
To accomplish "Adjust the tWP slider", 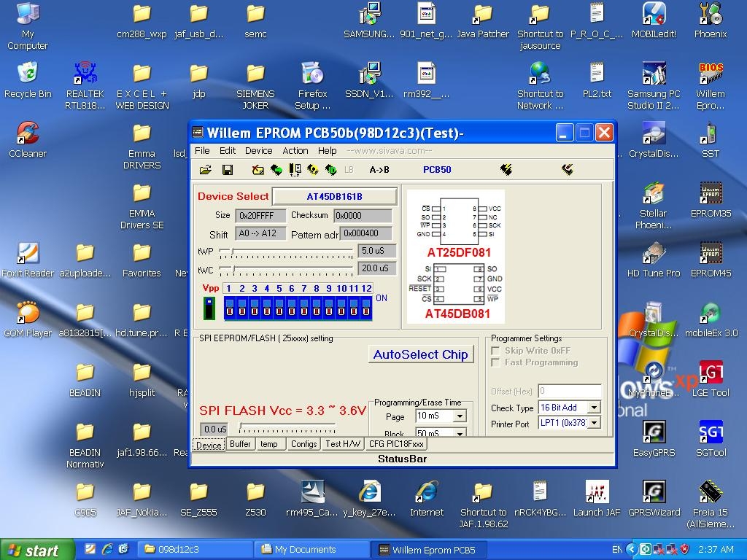I will 286,252.
